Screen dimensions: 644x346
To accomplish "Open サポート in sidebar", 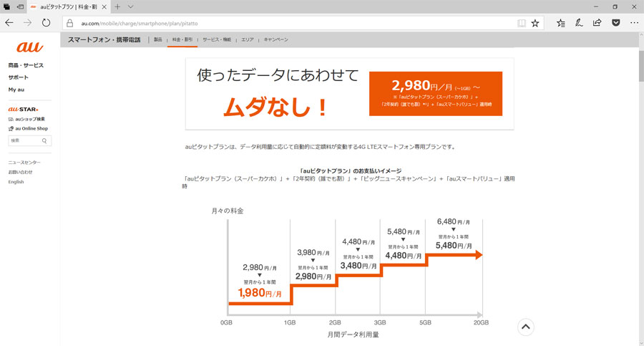I will (x=18, y=77).
